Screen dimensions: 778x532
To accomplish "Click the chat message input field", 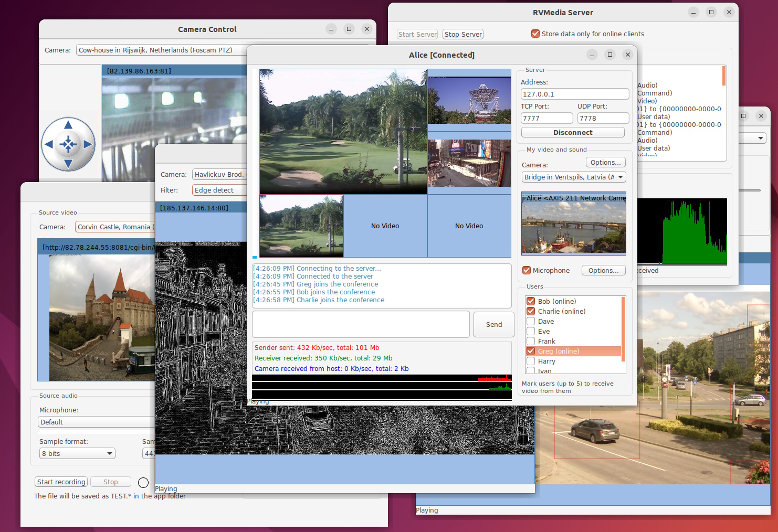I will 361,324.
